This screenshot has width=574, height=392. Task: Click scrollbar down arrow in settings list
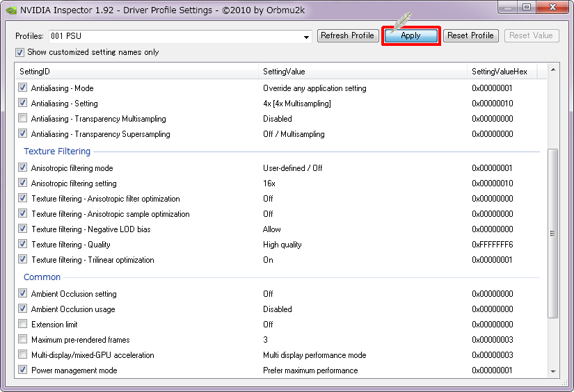[x=553, y=372]
